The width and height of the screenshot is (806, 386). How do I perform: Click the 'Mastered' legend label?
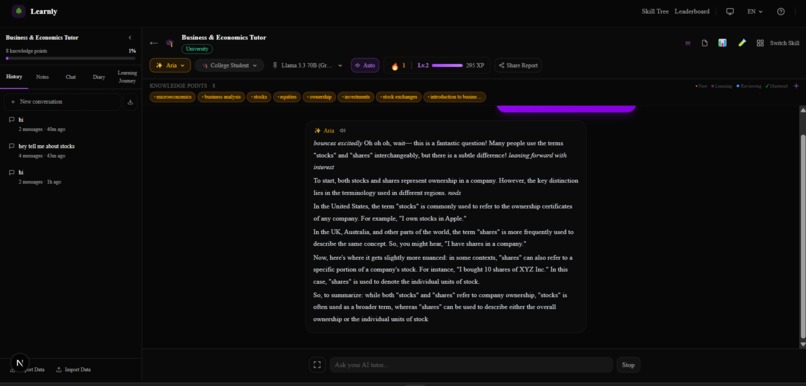778,86
